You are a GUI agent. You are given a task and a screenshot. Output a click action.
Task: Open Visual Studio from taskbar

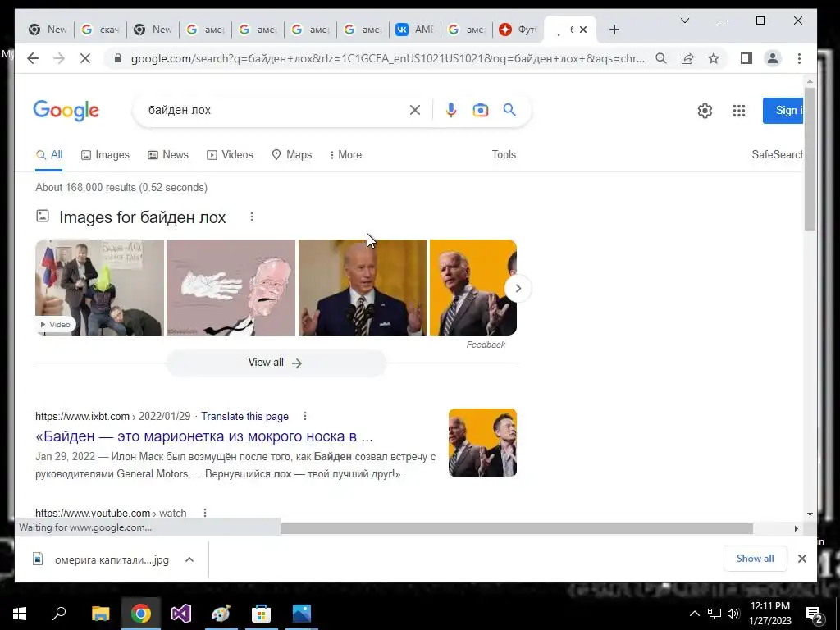[x=180, y=614]
